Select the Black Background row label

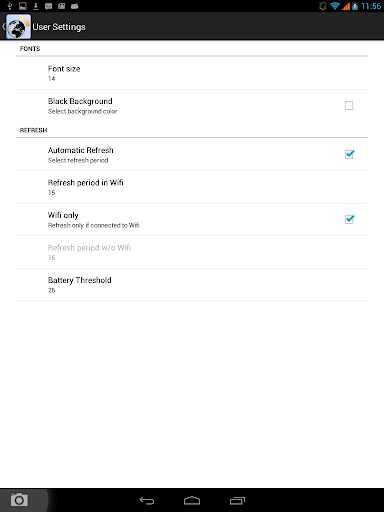pyautogui.click(x=80, y=101)
